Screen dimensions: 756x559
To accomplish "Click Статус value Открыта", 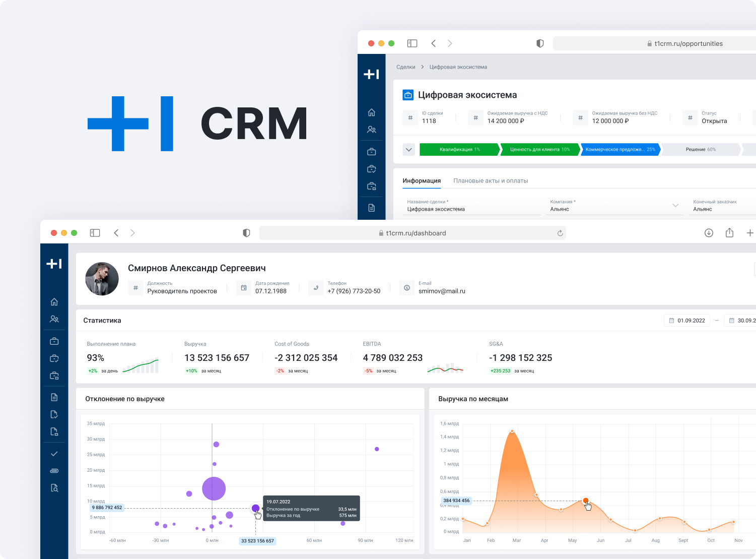I will (x=714, y=121).
